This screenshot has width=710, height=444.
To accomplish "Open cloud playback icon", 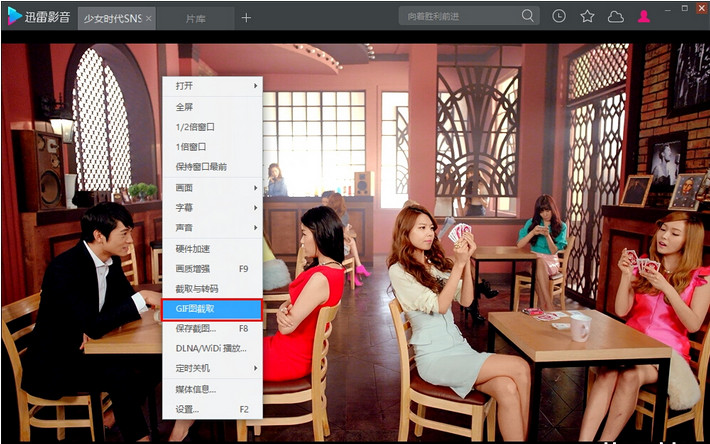I will click(615, 17).
